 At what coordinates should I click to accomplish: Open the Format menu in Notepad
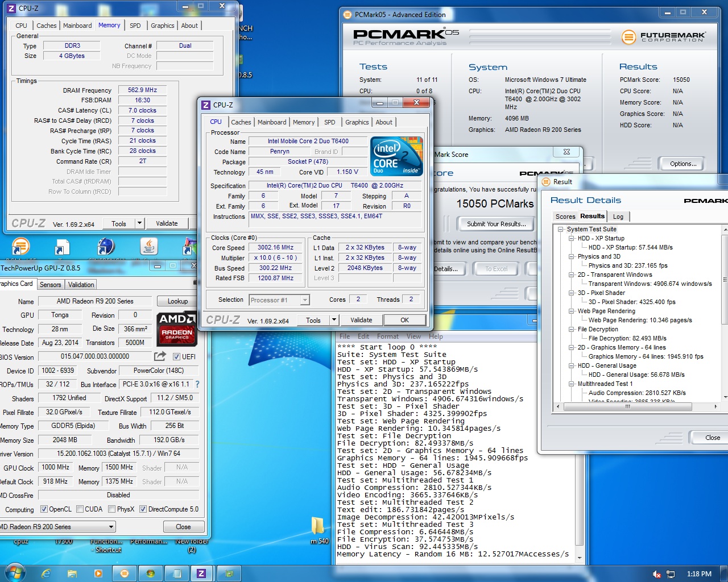click(387, 336)
